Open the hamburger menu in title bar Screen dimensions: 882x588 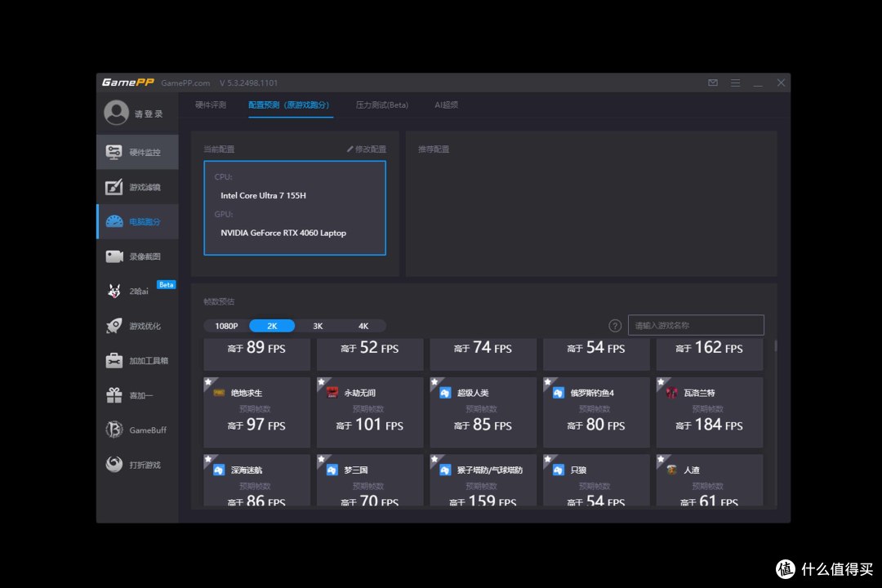click(735, 82)
